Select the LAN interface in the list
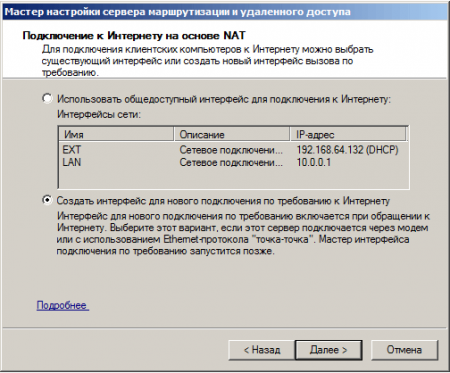Screen dimensions: 450x373 (x=72, y=162)
